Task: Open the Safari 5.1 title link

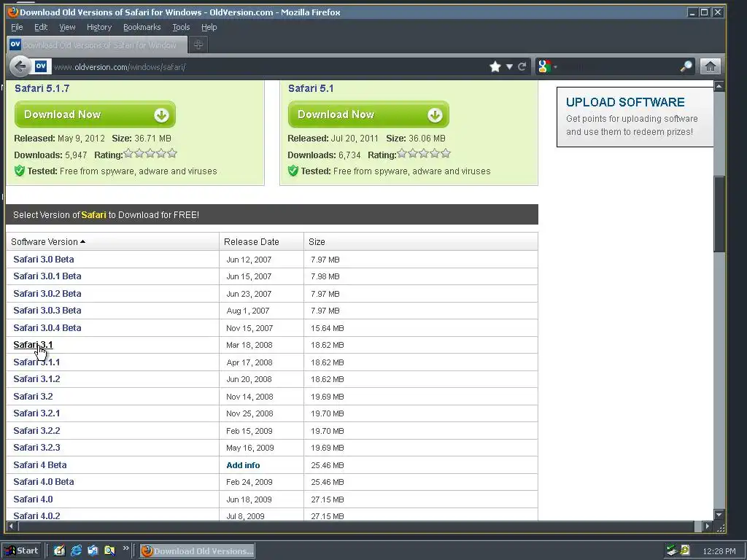Action: tap(311, 88)
